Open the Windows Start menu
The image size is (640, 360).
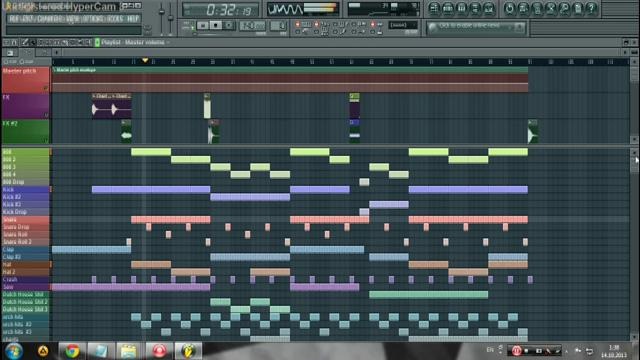pos(13,351)
